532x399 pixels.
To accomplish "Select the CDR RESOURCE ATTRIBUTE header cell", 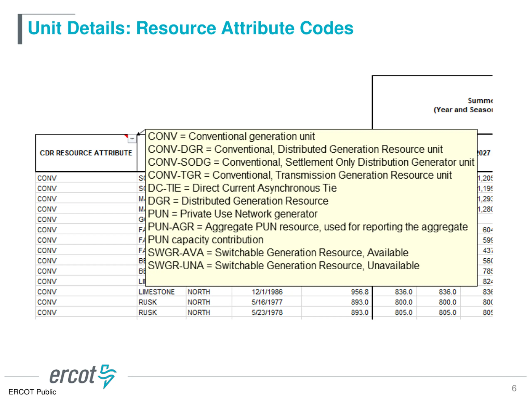I will (x=86, y=153).
